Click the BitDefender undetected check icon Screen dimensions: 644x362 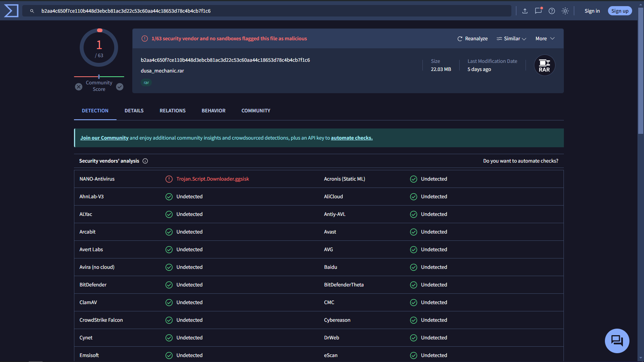point(169,285)
